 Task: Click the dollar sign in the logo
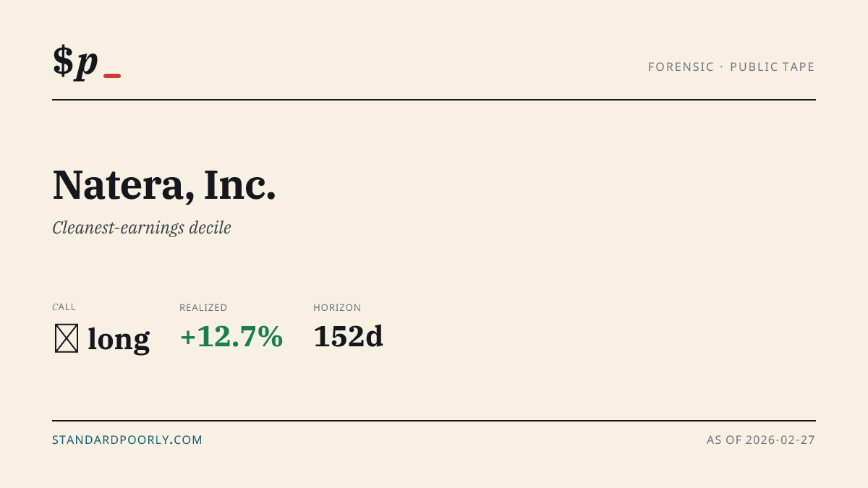coord(63,61)
